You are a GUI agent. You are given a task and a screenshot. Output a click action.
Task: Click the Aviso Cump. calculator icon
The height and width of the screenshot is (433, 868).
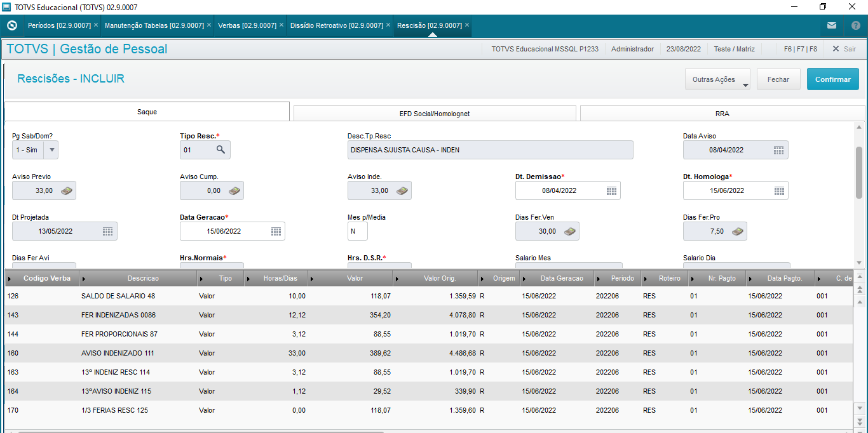click(234, 190)
